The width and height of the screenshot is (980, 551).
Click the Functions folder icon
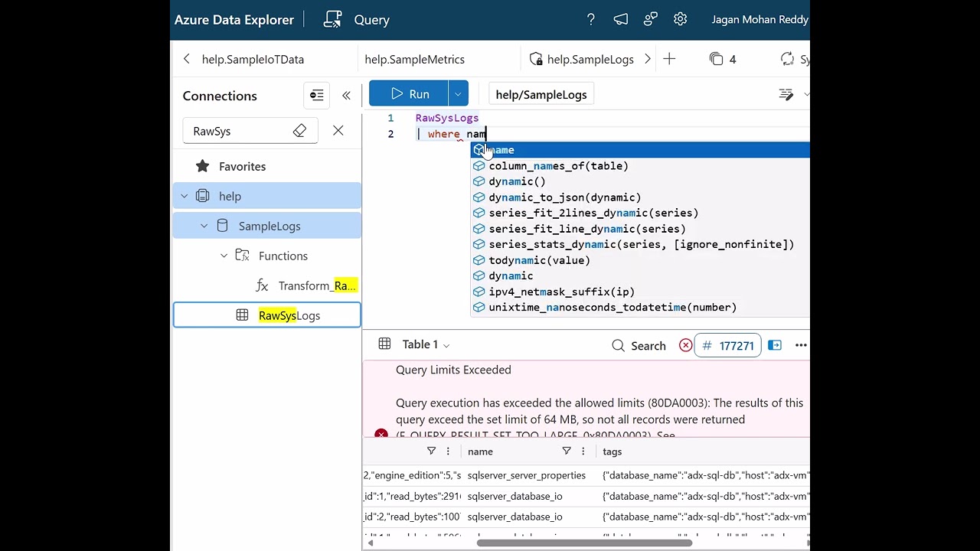click(x=242, y=256)
